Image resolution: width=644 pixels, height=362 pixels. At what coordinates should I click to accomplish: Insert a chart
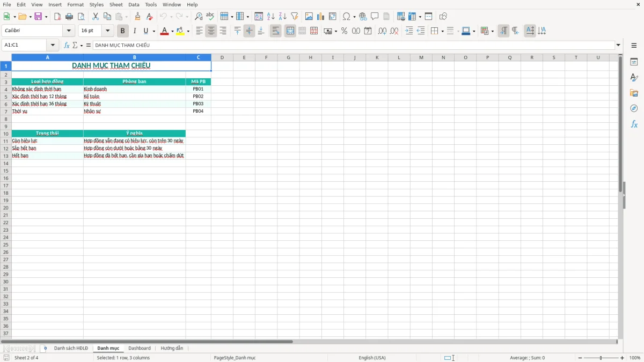click(321, 17)
